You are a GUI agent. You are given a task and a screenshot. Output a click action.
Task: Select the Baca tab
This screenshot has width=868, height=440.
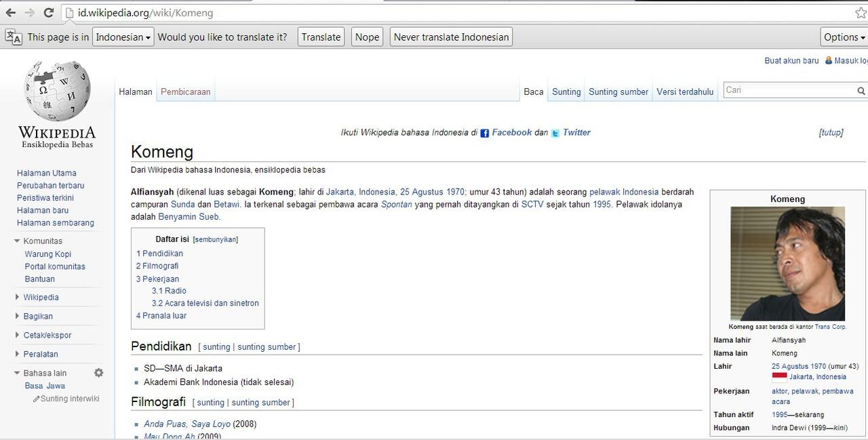coord(534,92)
